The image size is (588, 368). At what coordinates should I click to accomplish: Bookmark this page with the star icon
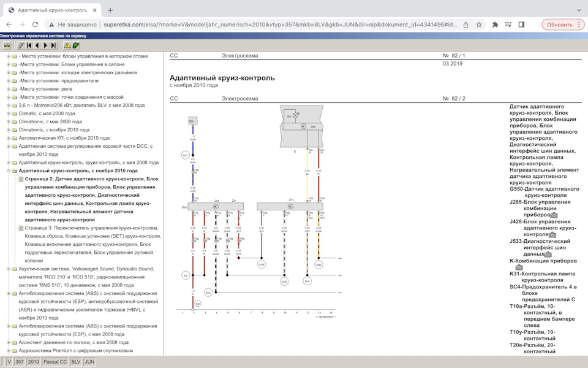point(478,25)
